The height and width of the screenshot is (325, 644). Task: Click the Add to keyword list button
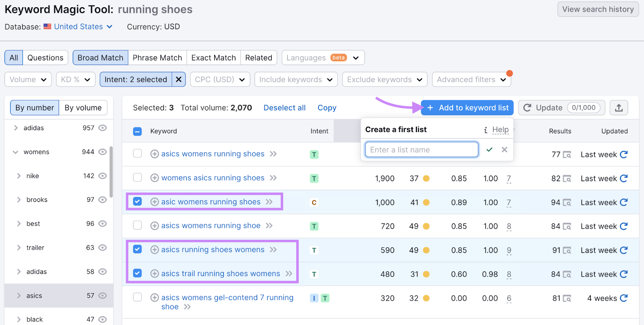coord(467,108)
